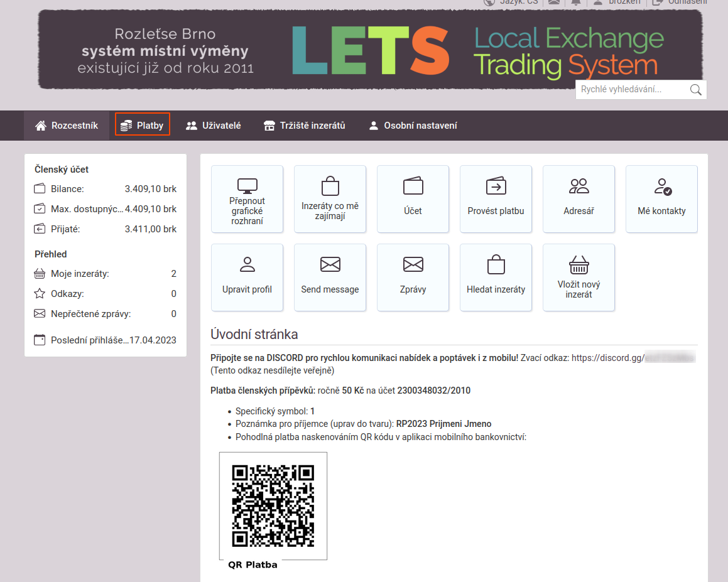Click the icon beside Max. dostupných
728x582 pixels.
(x=40, y=208)
